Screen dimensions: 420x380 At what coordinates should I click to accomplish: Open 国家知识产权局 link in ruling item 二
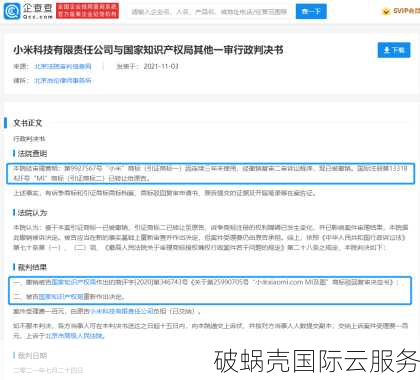[x=61, y=297]
